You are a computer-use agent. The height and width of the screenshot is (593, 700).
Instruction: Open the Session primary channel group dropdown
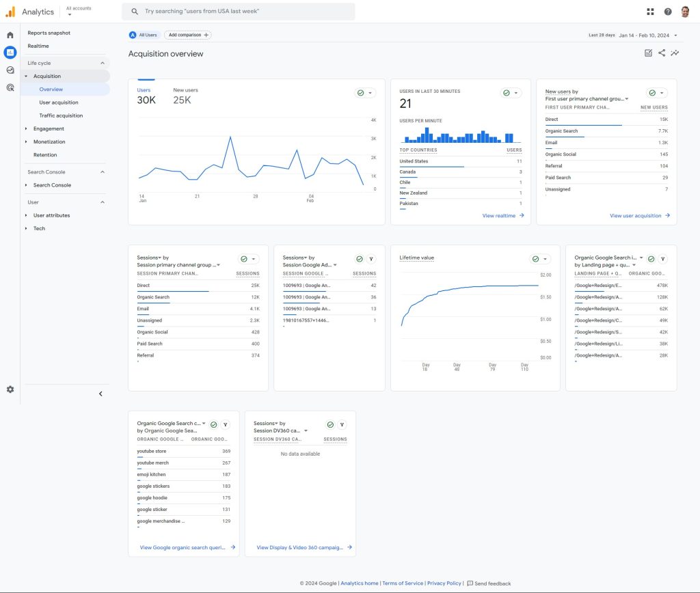[x=178, y=265]
